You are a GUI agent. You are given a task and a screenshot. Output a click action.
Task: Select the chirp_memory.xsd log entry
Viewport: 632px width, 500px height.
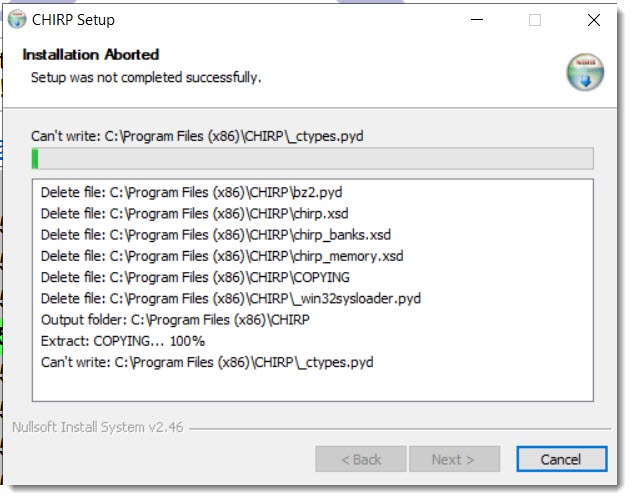tap(222, 256)
